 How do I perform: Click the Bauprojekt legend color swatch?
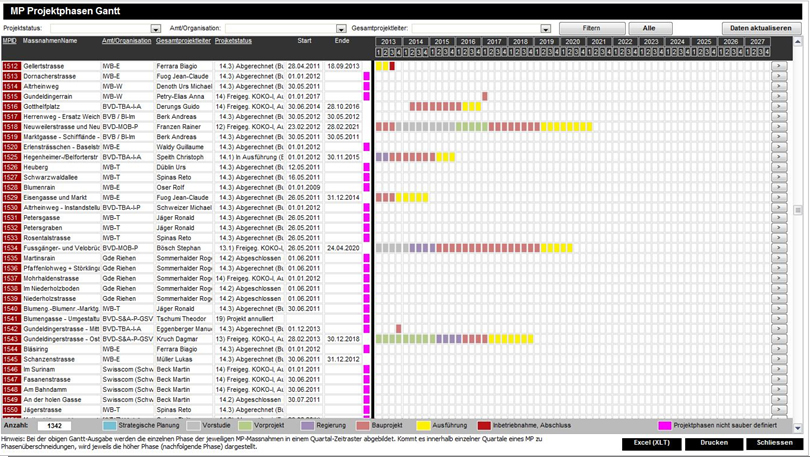(x=363, y=426)
